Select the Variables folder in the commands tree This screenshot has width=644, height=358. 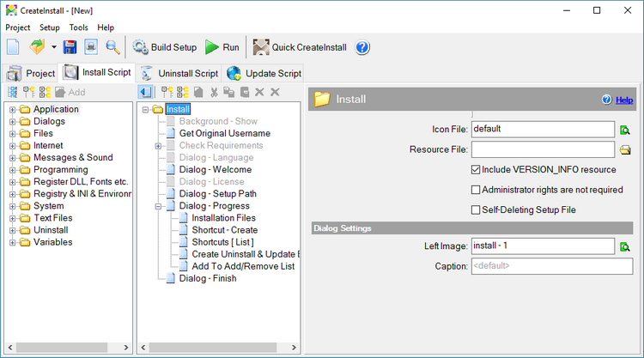tap(52, 242)
